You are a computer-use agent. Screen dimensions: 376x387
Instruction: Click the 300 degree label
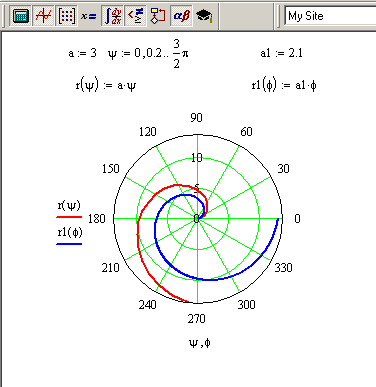coord(246,305)
